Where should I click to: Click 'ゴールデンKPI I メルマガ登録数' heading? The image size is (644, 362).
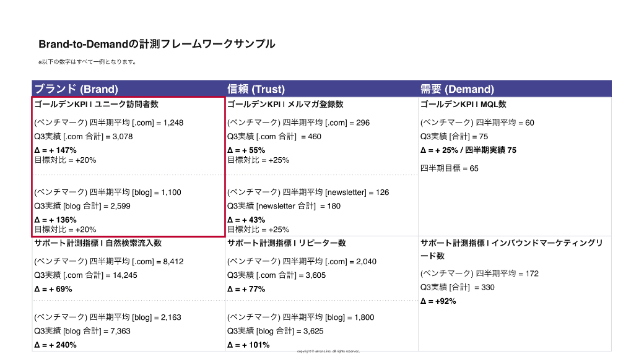pyautogui.click(x=285, y=104)
